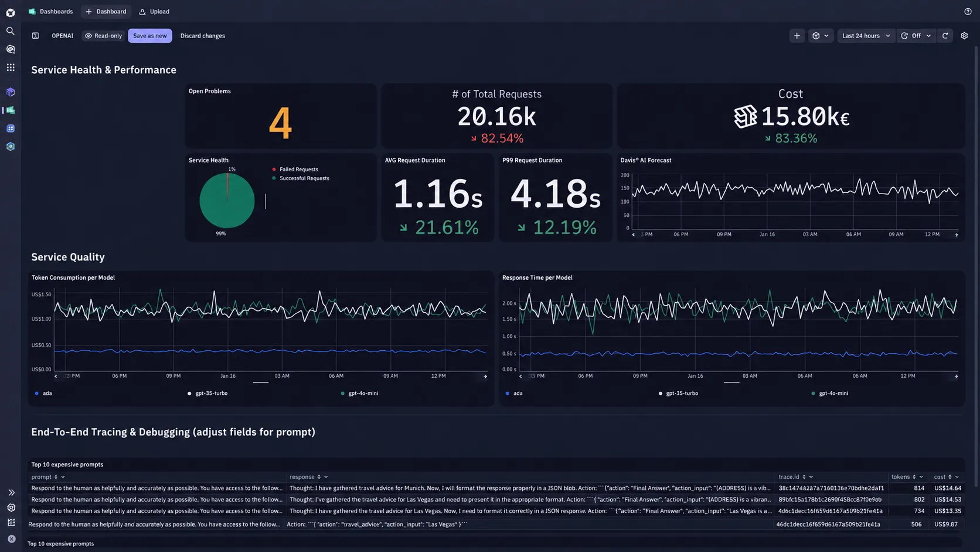Add a tile with the plus icon

coord(797,36)
